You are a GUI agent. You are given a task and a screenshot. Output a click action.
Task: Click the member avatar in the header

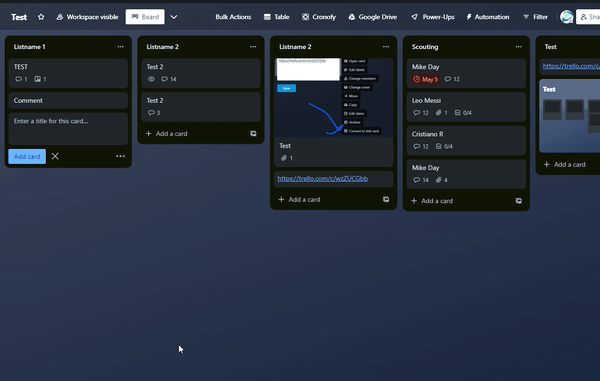[566, 17]
